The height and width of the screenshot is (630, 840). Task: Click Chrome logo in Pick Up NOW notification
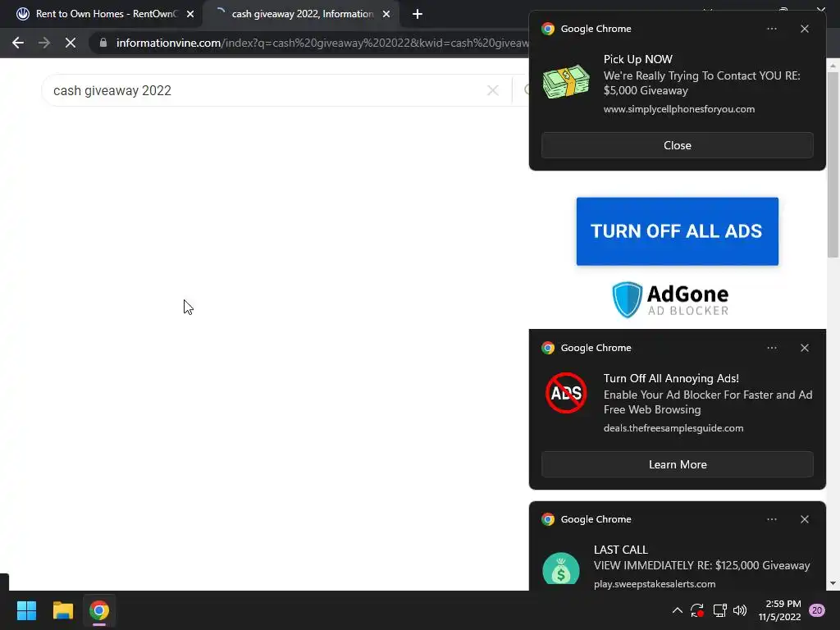pyautogui.click(x=547, y=29)
